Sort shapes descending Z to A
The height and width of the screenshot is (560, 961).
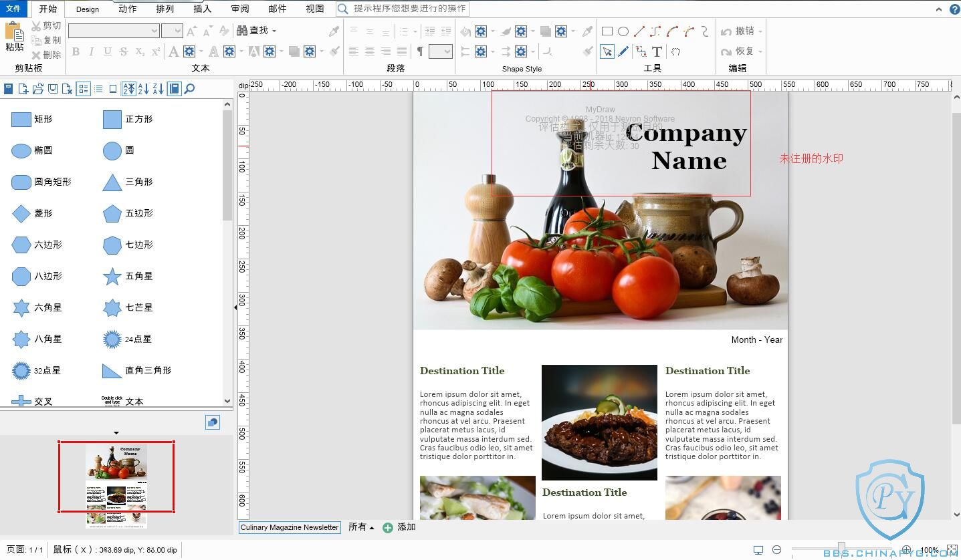click(158, 89)
